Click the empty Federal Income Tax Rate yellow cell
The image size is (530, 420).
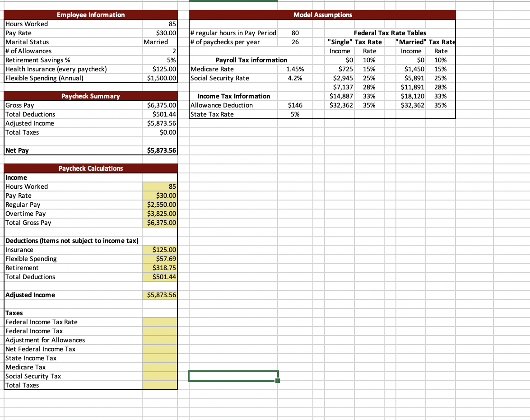159,322
